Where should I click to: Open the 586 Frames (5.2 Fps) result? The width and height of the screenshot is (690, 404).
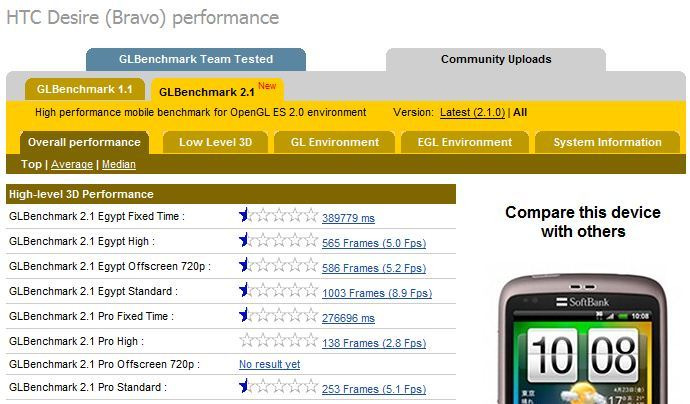[x=374, y=268]
